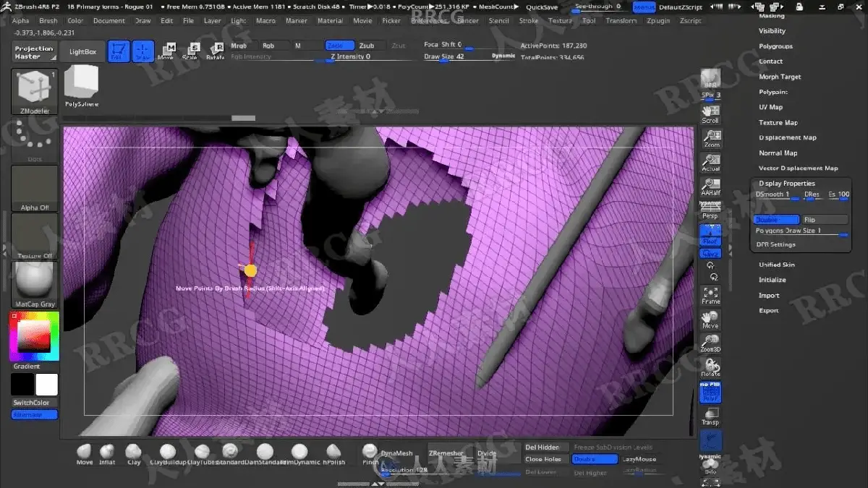Toggle Transp transparency mode
868x488 pixels.
click(711, 417)
